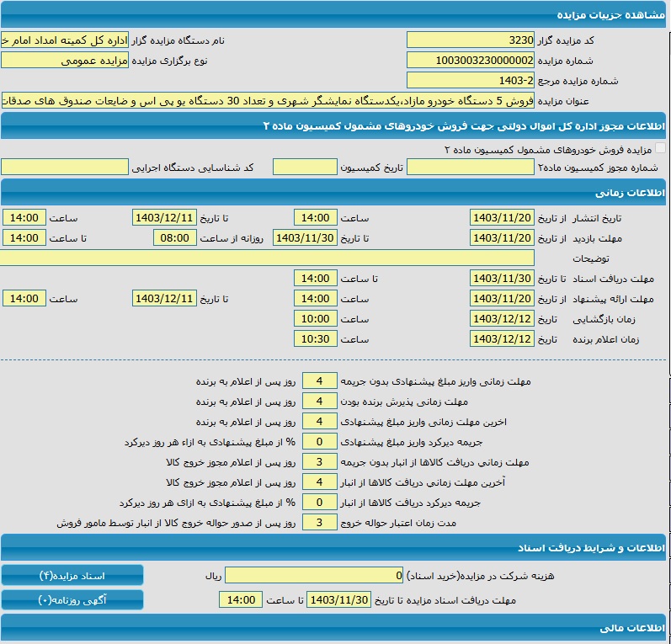The height and width of the screenshot is (644, 671).
Task: Click the نوع برگزاری مزایده field
Action: 65,60
